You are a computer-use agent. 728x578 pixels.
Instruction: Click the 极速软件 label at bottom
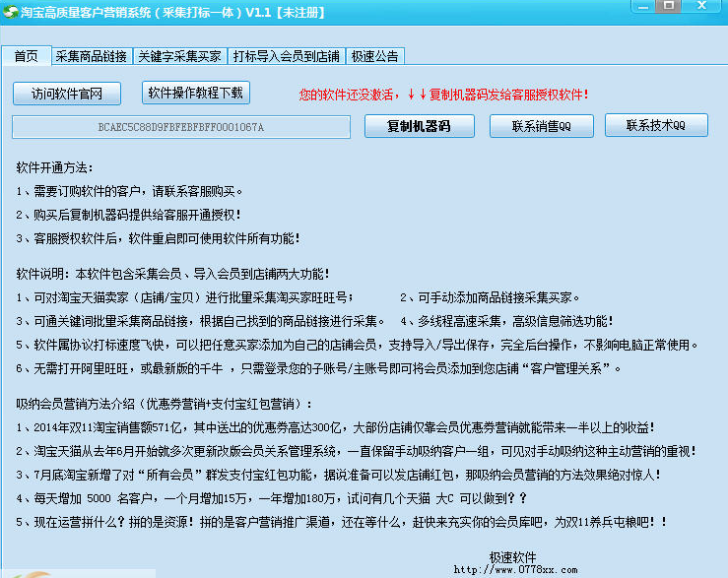pos(512,557)
